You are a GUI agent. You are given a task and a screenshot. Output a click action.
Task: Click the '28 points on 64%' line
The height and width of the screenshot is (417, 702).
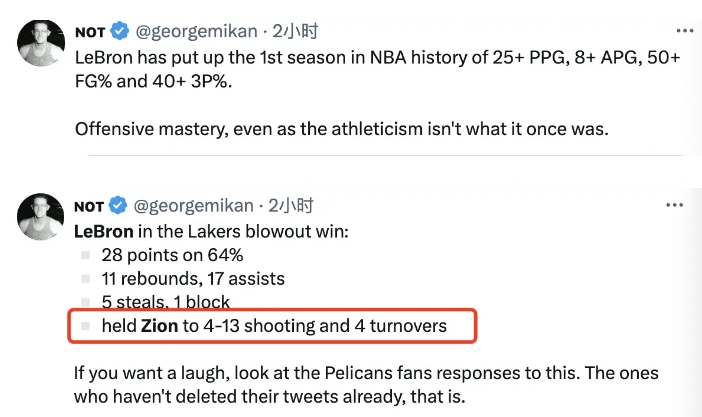coord(172,255)
